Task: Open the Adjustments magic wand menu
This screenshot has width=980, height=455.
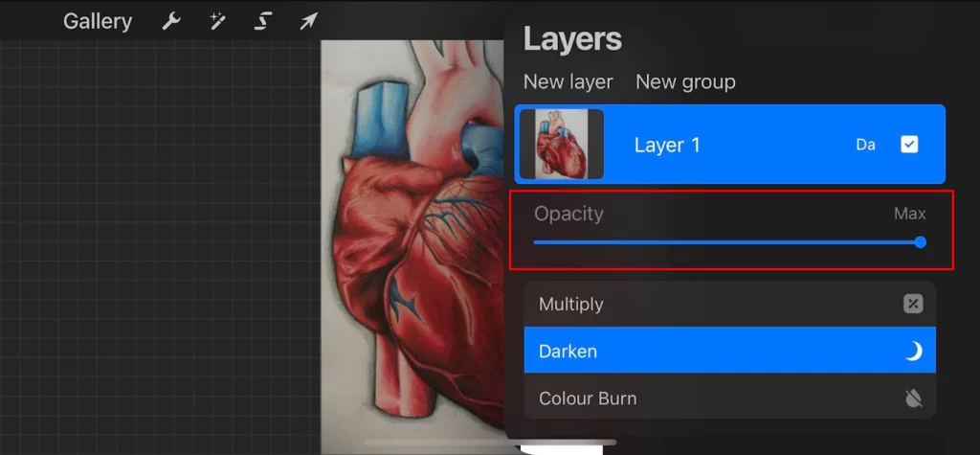Action: 217,22
